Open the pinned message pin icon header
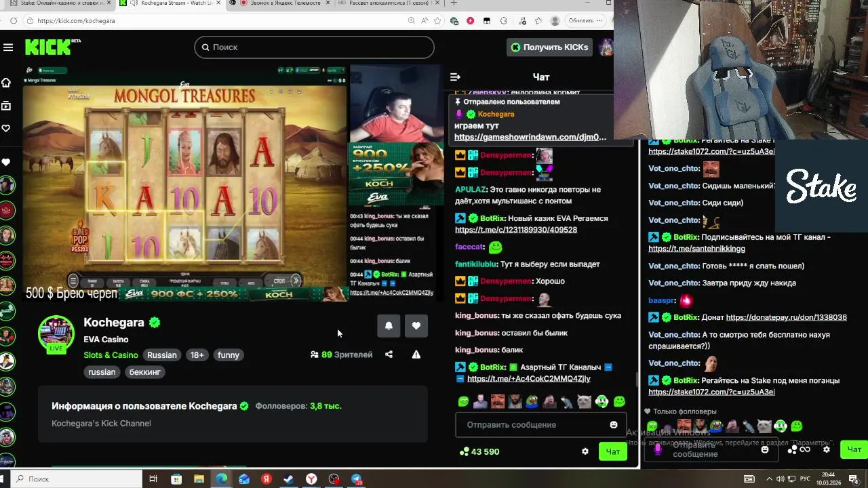The width and height of the screenshot is (868, 488). pyautogui.click(x=458, y=102)
